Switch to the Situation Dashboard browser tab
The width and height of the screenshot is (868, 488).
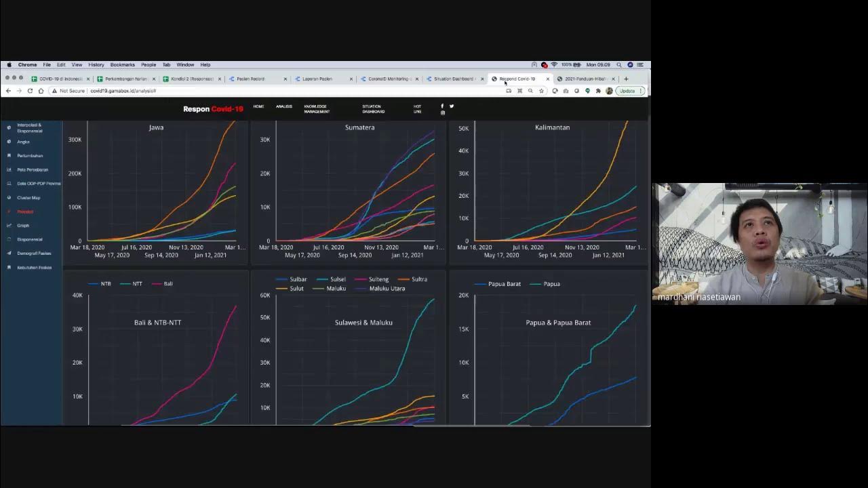click(454, 79)
